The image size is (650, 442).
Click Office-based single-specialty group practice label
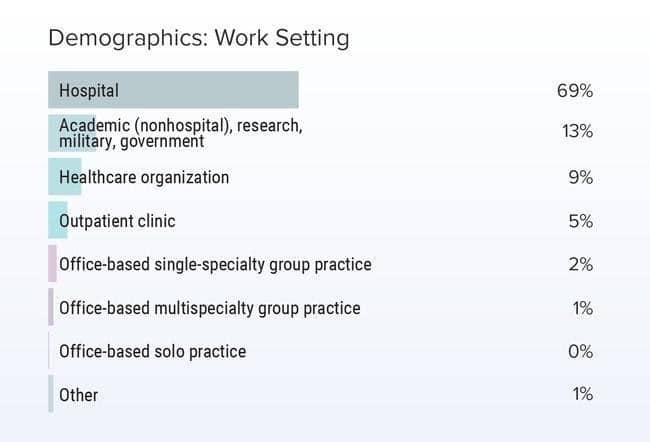tap(215, 264)
